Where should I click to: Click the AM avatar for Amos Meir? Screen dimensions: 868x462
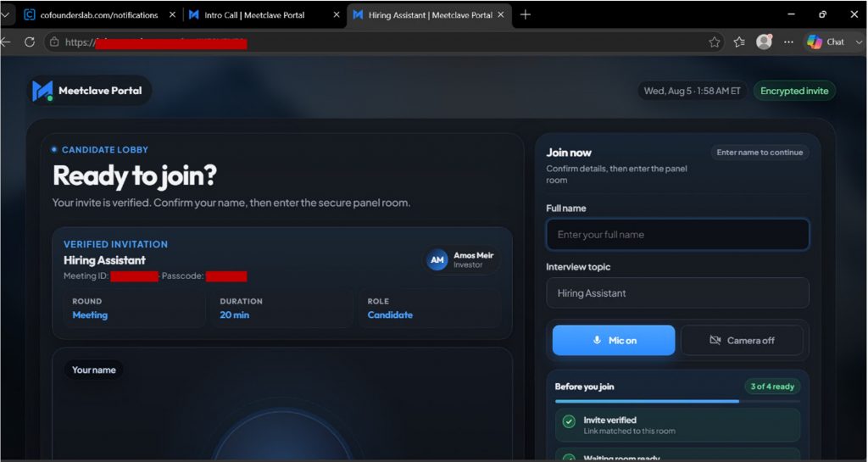[437, 260]
